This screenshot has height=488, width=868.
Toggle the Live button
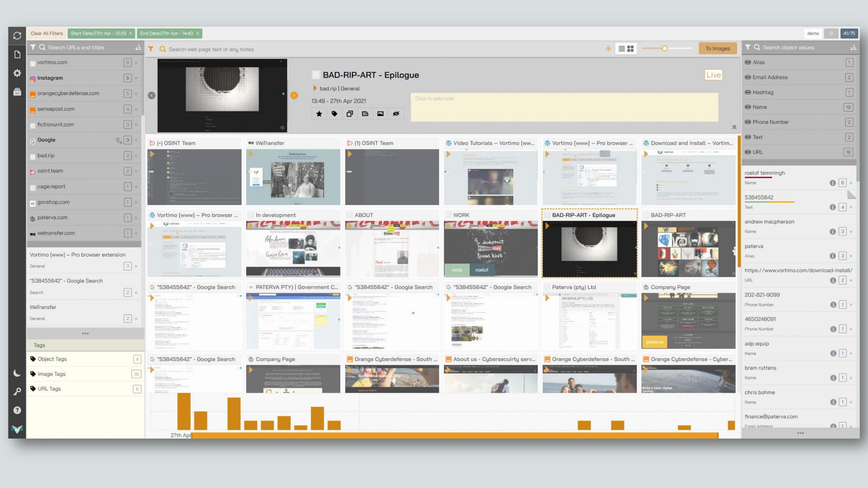713,75
